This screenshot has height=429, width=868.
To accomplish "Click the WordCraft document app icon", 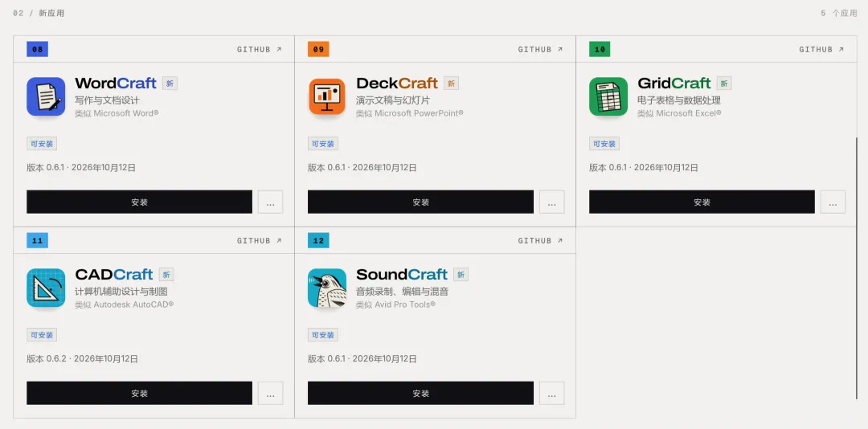I will 46,96.
